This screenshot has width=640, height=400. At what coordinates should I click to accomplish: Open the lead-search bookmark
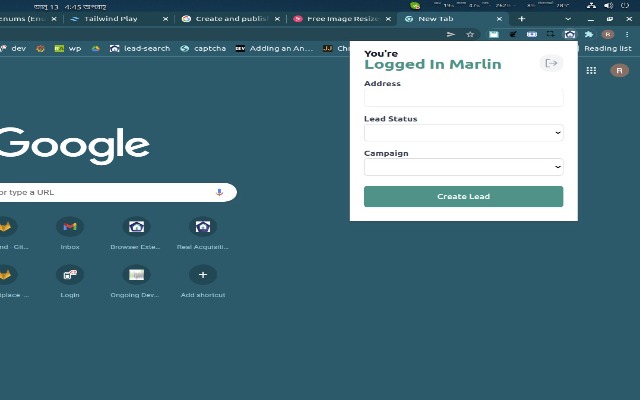(x=140, y=48)
